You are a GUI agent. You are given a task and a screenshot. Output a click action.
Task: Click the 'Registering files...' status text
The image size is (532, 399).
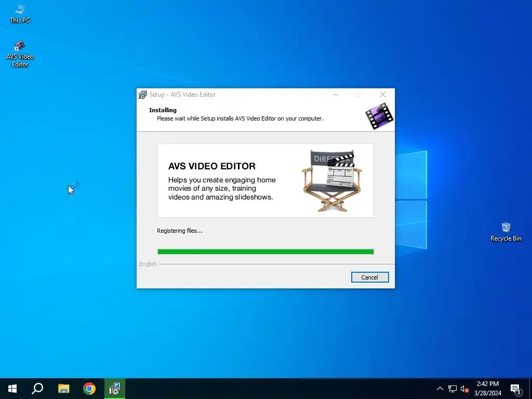pyautogui.click(x=180, y=231)
